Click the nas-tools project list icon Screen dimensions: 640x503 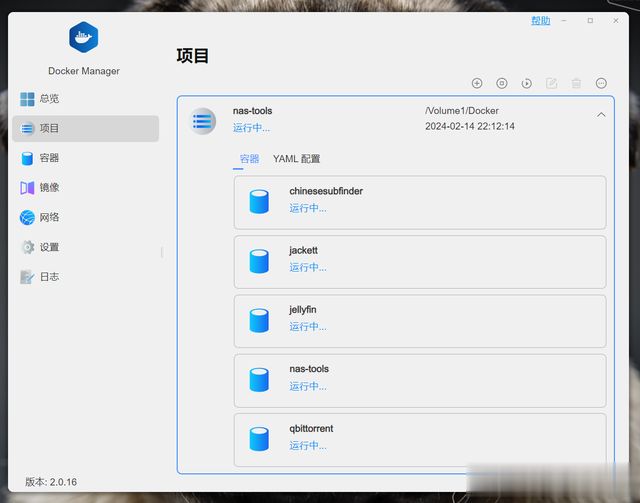coord(202,121)
